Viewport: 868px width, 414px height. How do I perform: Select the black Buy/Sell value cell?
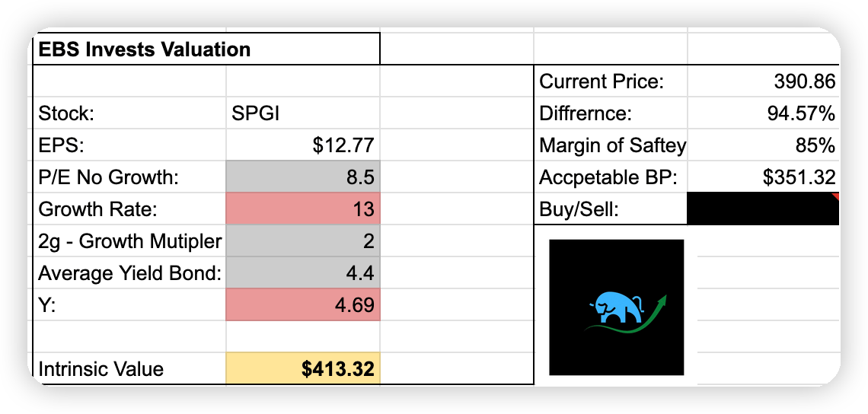tap(762, 209)
